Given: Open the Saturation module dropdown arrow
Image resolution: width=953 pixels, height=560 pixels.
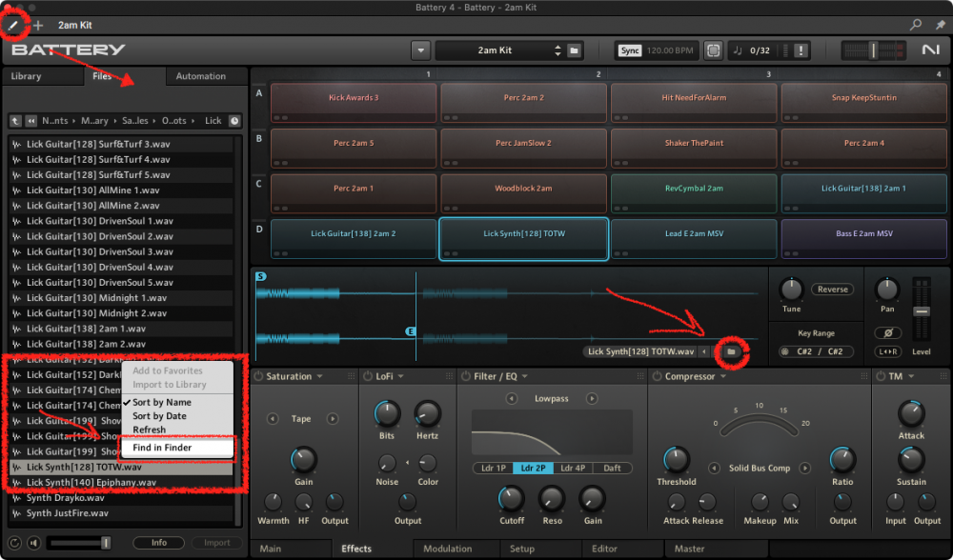Looking at the screenshot, I should click(x=319, y=376).
